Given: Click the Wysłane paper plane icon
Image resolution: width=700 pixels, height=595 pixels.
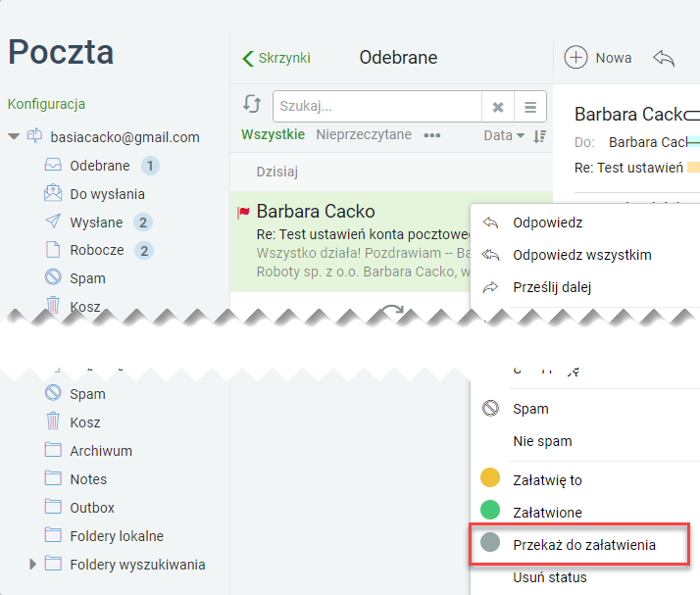Looking at the screenshot, I should [53, 221].
